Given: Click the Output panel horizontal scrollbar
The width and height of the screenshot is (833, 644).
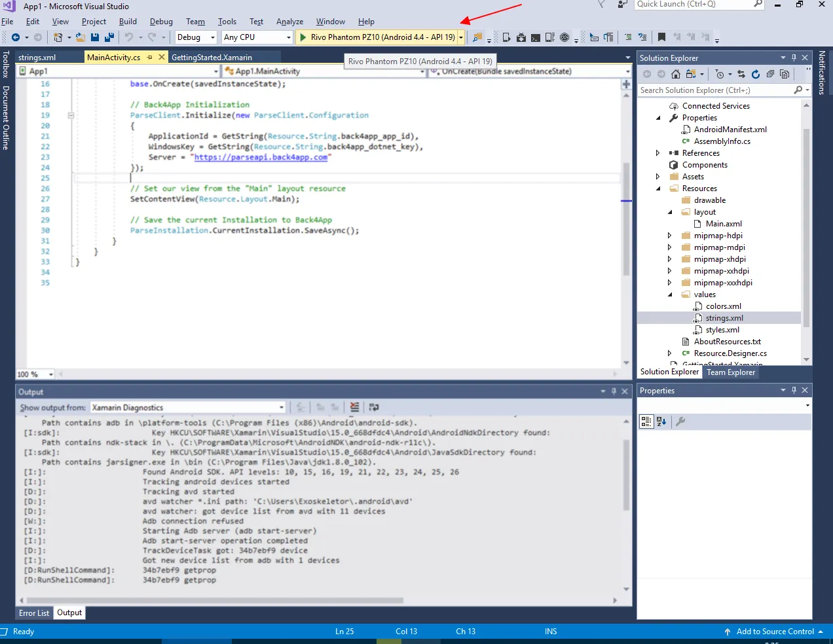Looking at the screenshot, I should 215,600.
